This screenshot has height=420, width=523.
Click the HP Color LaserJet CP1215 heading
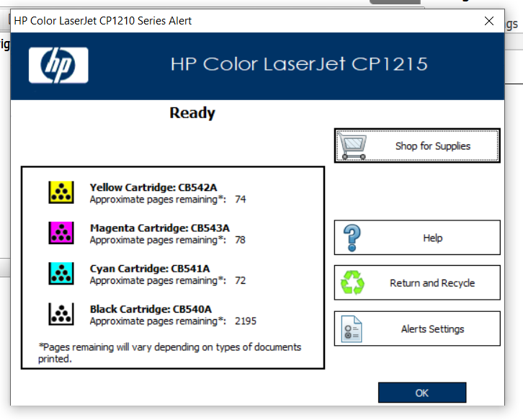click(299, 64)
